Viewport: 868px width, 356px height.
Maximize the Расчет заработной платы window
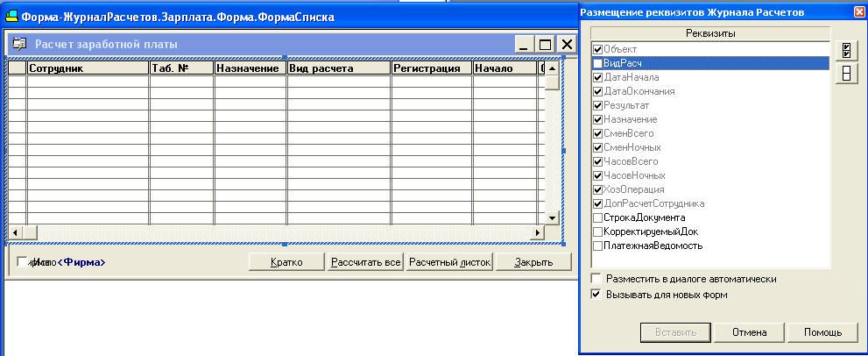[x=546, y=45]
